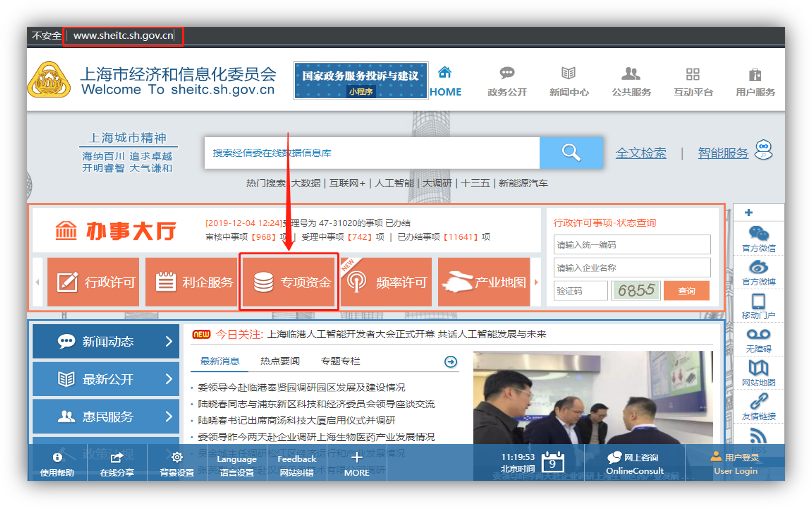Expand MORE plus in bottom toolbar
This screenshot has width=812, height=508.
(x=356, y=461)
